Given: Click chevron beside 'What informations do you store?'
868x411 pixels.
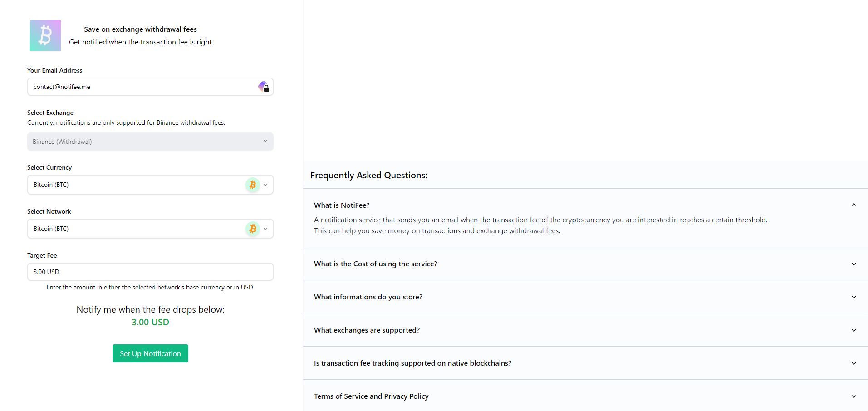Looking at the screenshot, I should tap(853, 297).
